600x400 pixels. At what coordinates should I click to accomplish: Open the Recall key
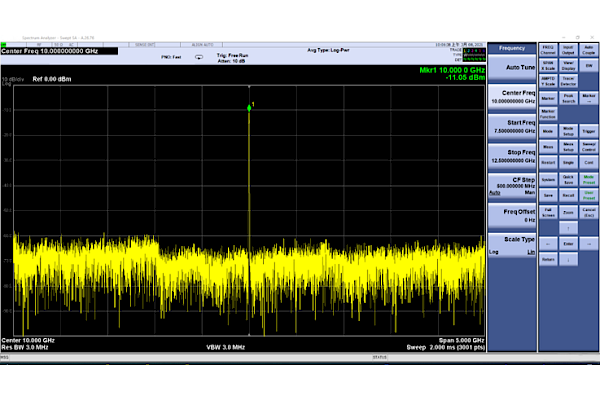(x=568, y=195)
